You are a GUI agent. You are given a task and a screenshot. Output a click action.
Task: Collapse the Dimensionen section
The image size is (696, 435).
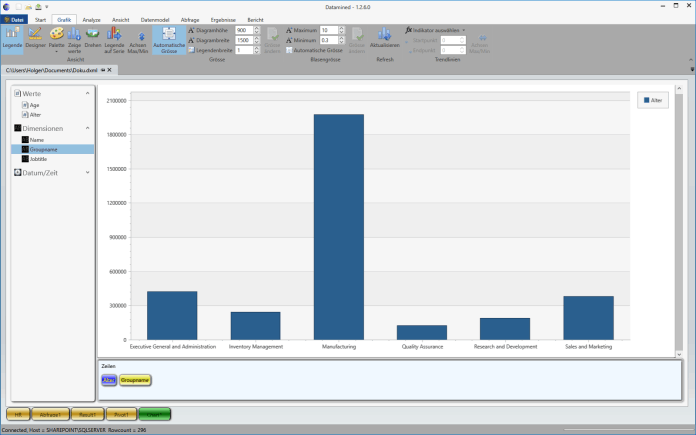[x=87, y=128]
